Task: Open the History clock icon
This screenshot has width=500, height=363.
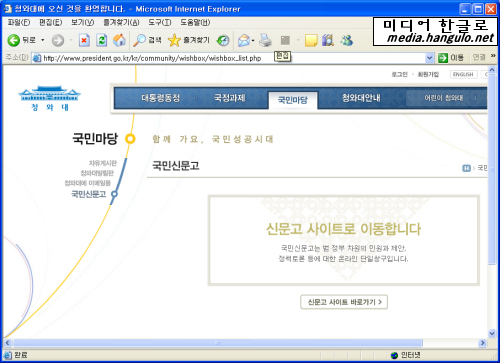Action: point(223,41)
